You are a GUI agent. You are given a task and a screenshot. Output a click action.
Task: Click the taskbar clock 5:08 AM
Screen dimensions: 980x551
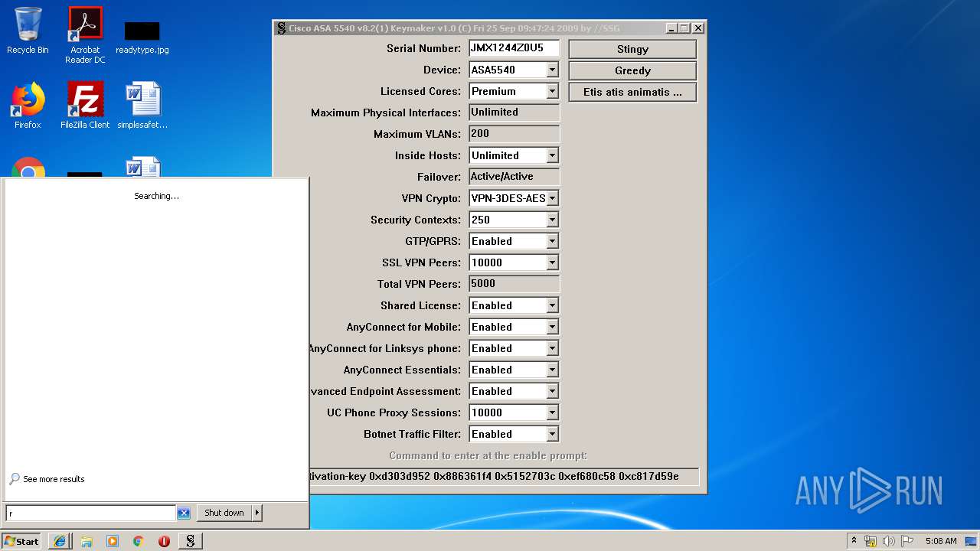(941, 541)
